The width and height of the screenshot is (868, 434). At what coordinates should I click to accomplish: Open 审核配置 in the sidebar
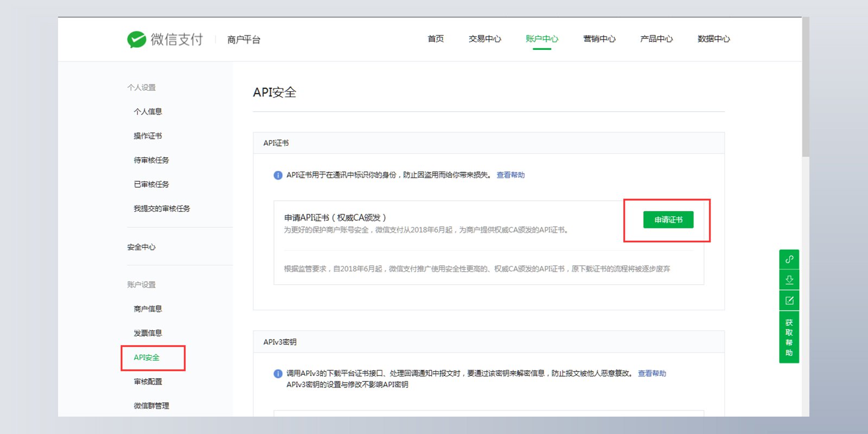click(x=148, y=382)
